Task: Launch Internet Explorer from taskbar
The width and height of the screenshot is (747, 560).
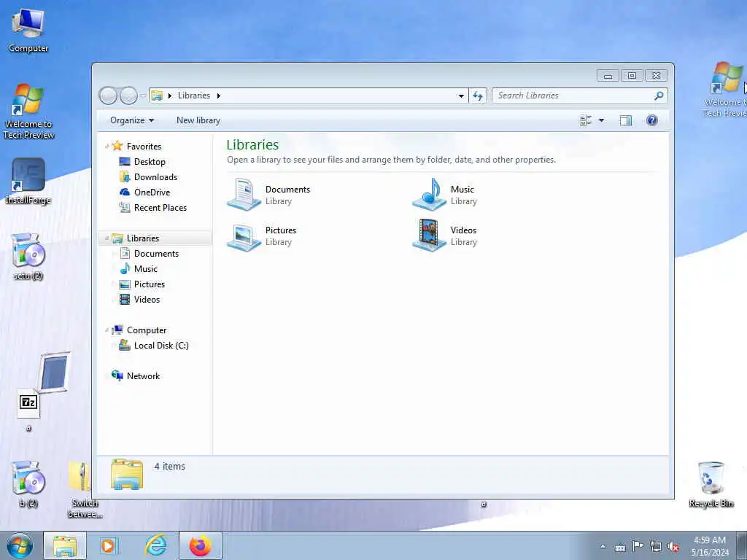Action: tap(156, 545)
